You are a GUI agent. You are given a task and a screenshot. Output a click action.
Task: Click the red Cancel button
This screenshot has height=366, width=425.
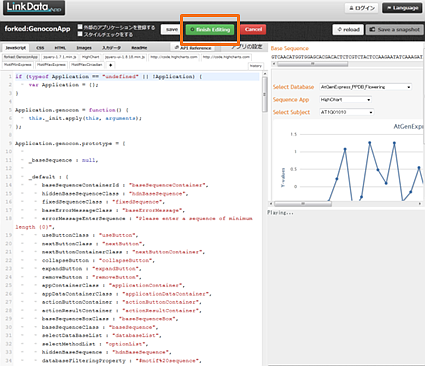tap(253, 29)
